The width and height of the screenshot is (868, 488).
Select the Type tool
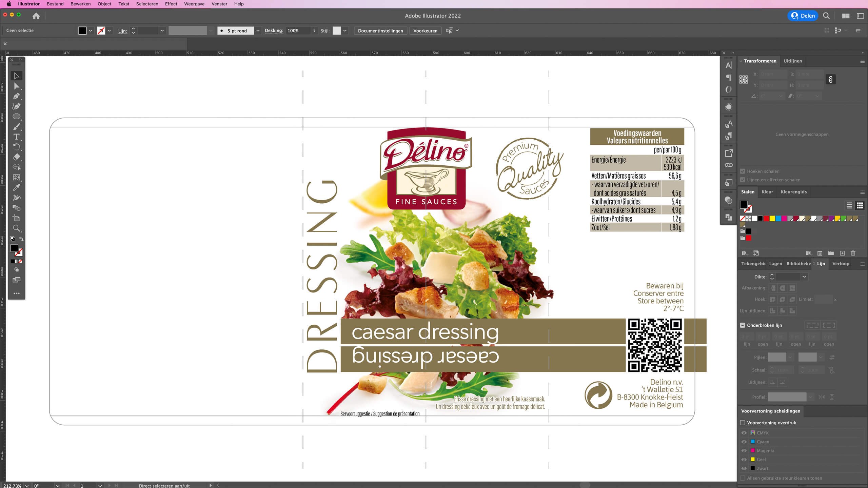(x=16, y=137)
